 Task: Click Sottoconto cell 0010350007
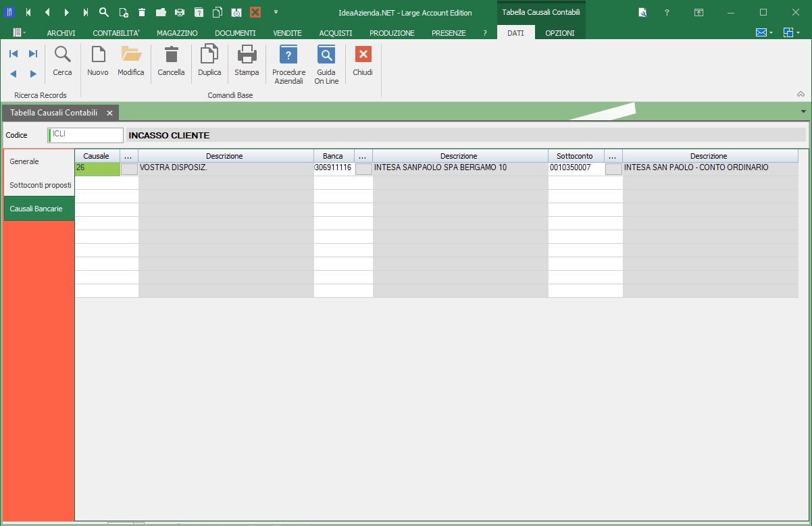(x=576, y=168)
